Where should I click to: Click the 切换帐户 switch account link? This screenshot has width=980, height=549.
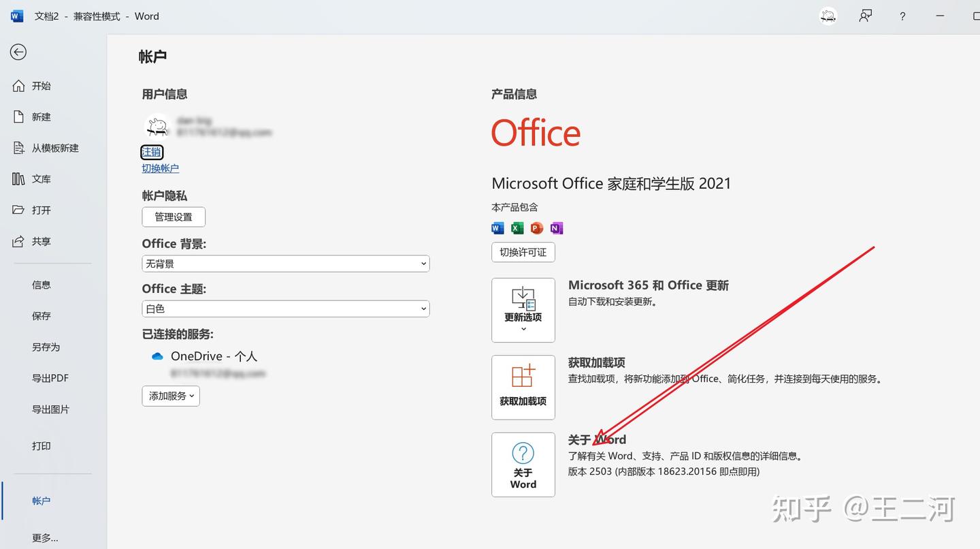[161, 168]
